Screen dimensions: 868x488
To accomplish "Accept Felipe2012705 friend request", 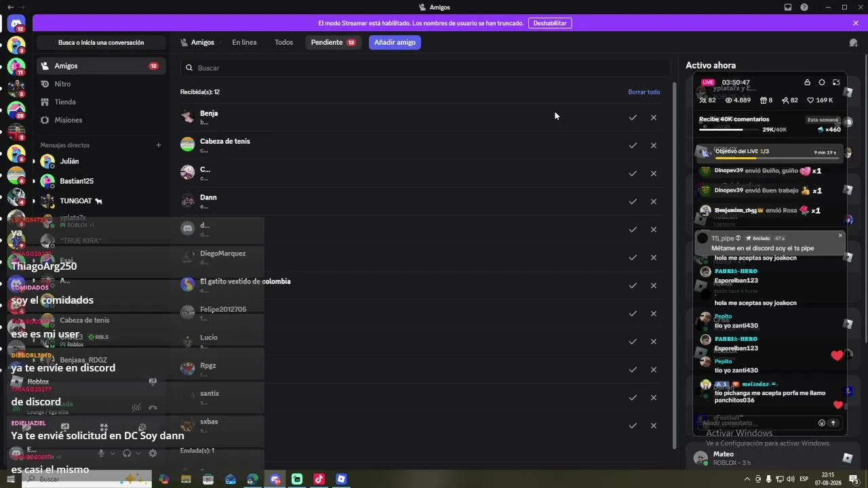I will click(633, 314).
